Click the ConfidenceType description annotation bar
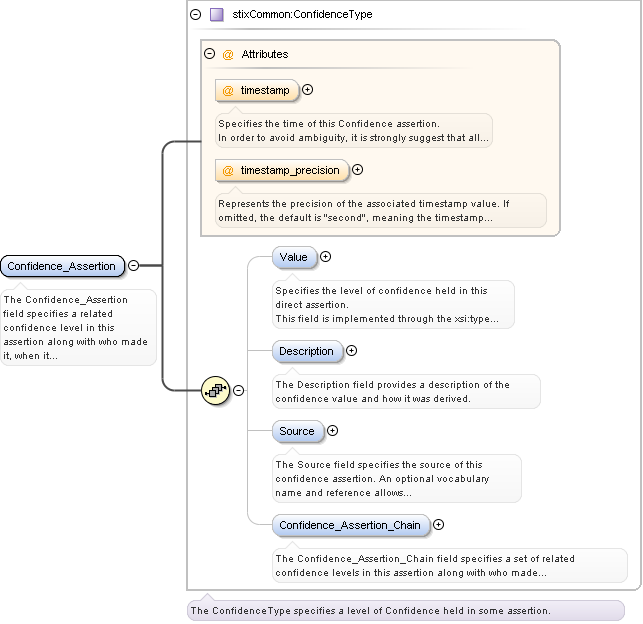The height and width of the screenshot is (624, 643). 405,610
